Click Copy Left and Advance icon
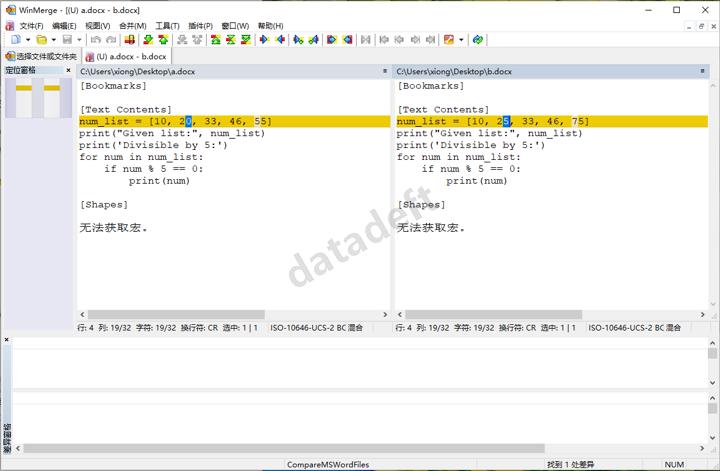Screen dimensions: 720x471 [314, 40]
